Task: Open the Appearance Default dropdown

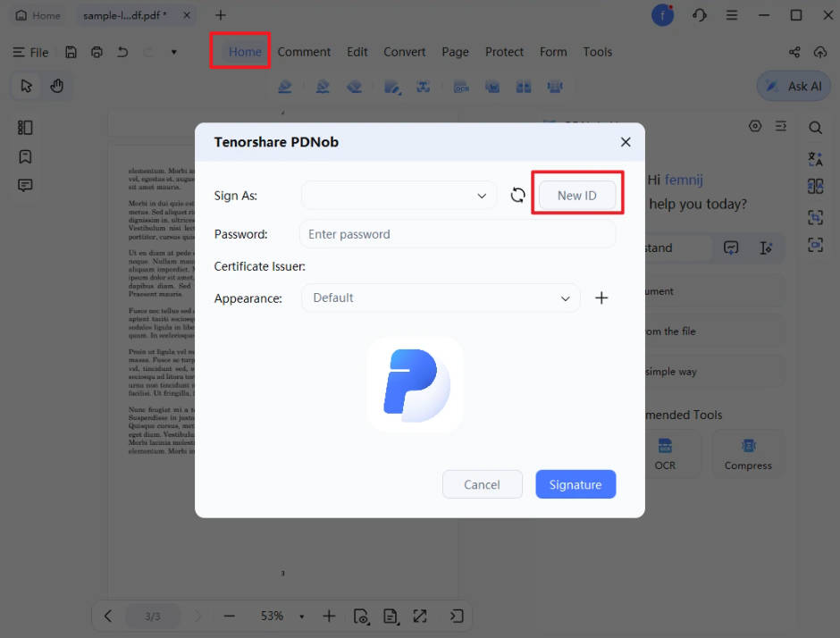Action: [x=441, y=298]
